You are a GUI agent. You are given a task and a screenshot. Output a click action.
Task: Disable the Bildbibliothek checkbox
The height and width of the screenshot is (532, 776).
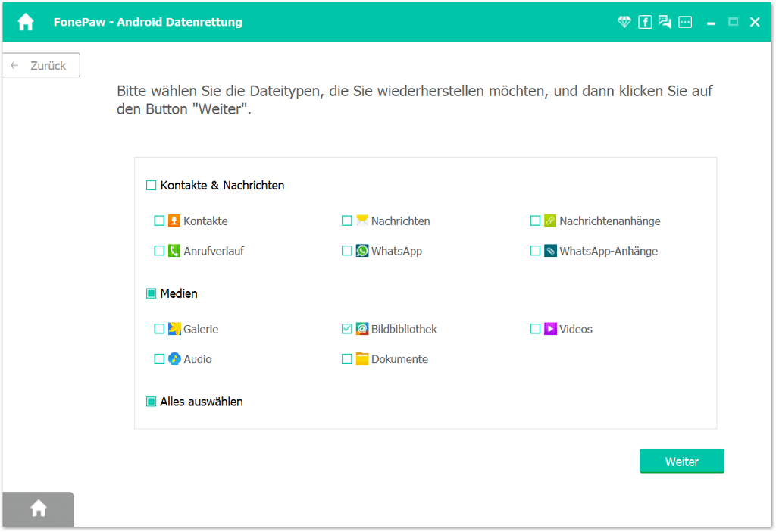(346, 329)
